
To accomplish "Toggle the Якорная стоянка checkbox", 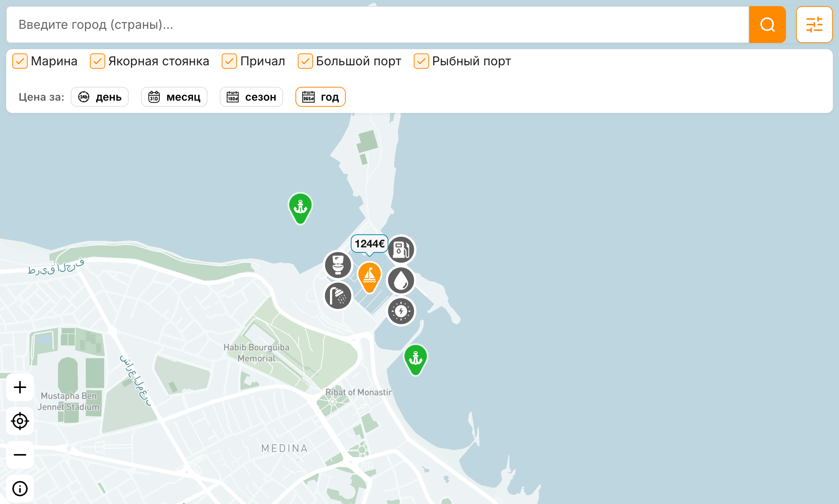I will 97,61.
